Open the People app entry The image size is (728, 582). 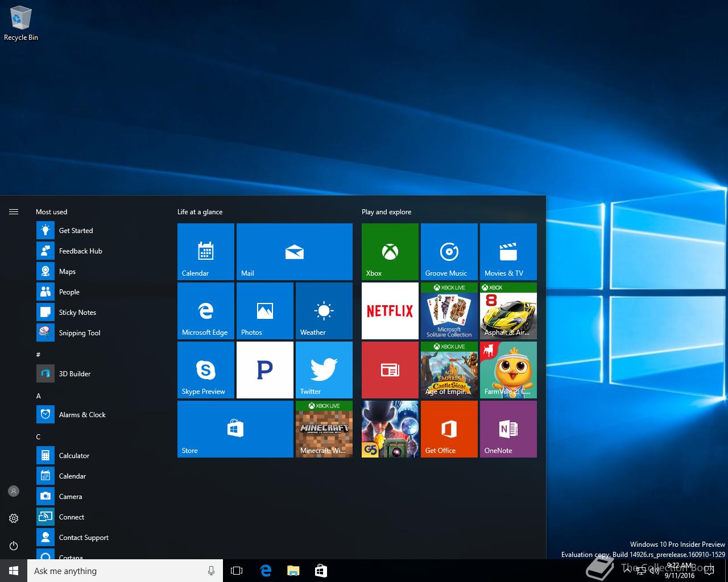point(100,292)
